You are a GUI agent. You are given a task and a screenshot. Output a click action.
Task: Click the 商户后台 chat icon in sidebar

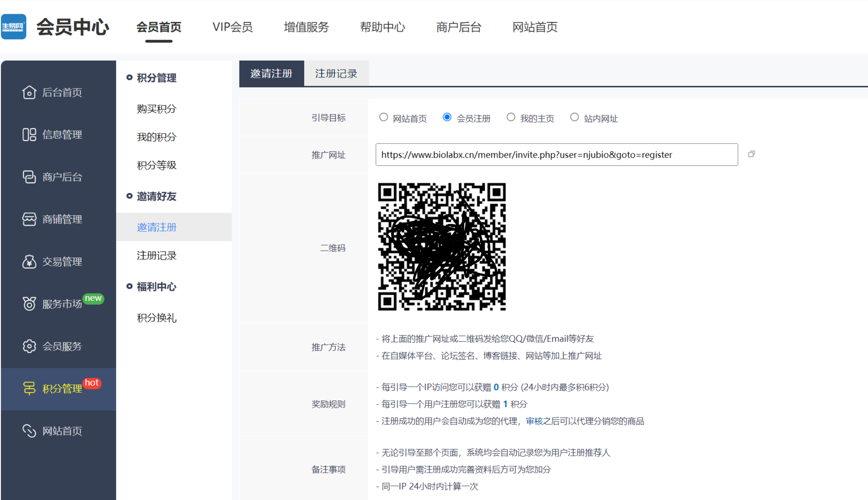click(x=29, y=177)
